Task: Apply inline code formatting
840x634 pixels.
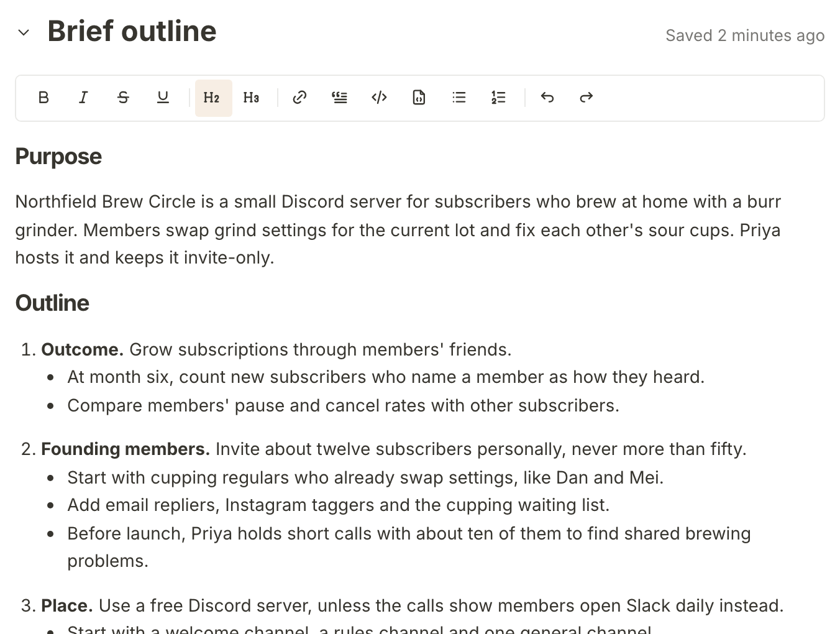Action: click(379, 98)
